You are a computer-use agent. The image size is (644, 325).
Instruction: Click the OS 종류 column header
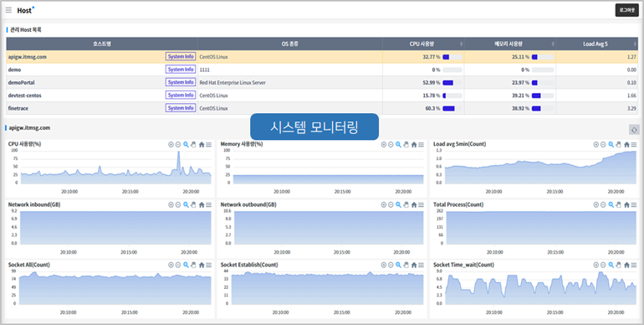(290, 44)
